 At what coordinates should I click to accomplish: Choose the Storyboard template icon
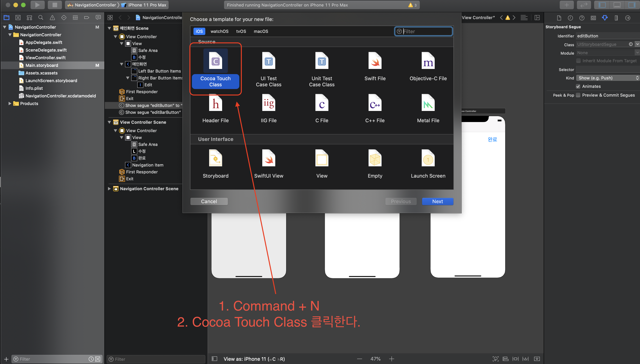(x=215, y=158)
